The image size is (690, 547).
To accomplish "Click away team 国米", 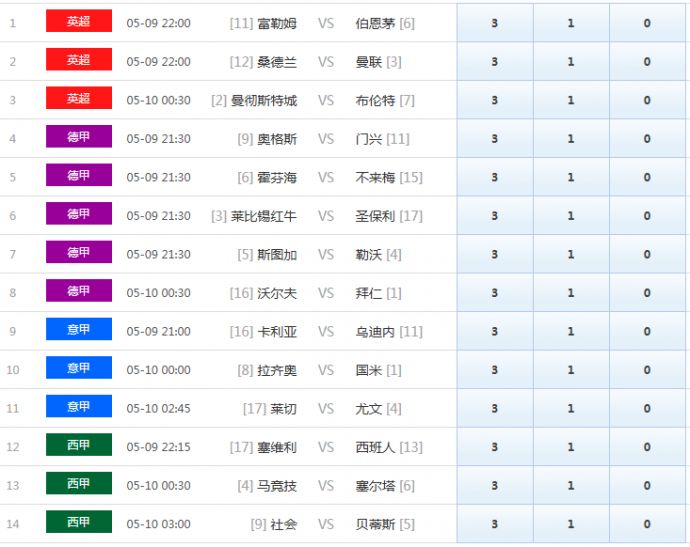I will (x=369, y=370).
